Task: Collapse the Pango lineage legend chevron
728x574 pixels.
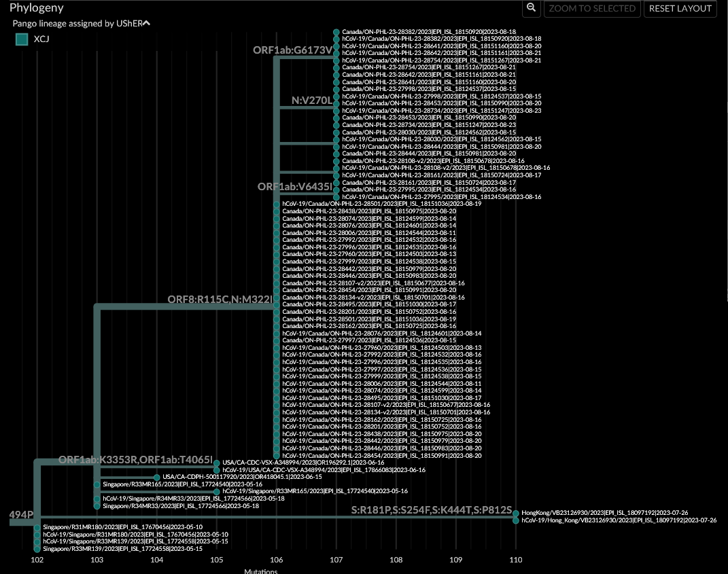Action: tap(147, 23)
